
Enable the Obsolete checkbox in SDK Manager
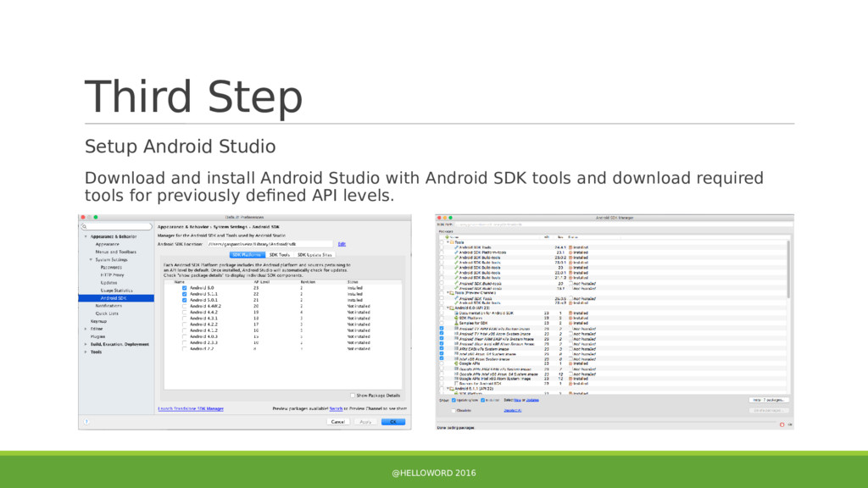453,411
